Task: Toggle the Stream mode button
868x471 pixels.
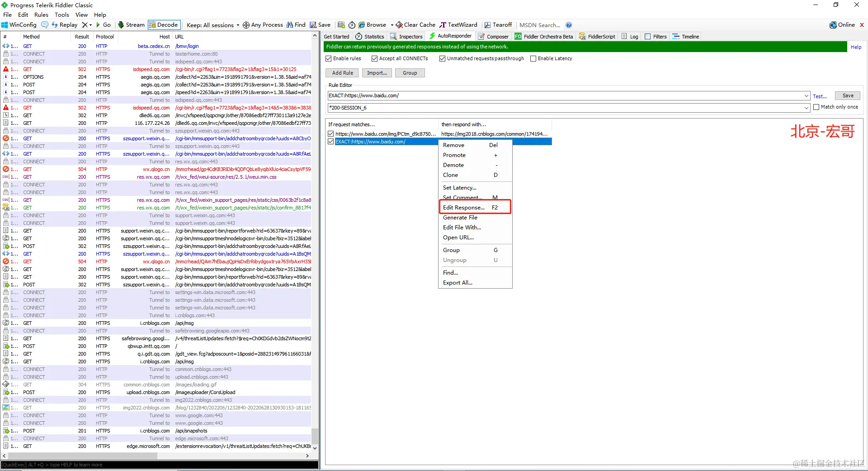Action: tap(131, 25)
